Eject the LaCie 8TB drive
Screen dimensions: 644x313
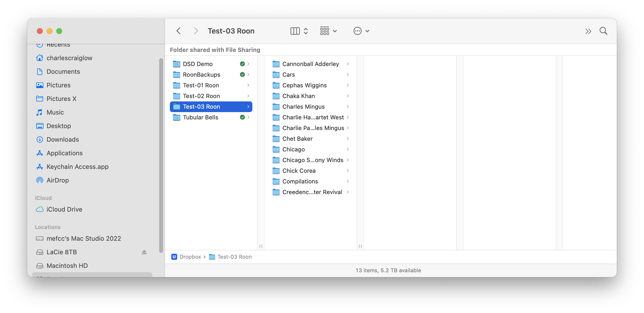144,252
